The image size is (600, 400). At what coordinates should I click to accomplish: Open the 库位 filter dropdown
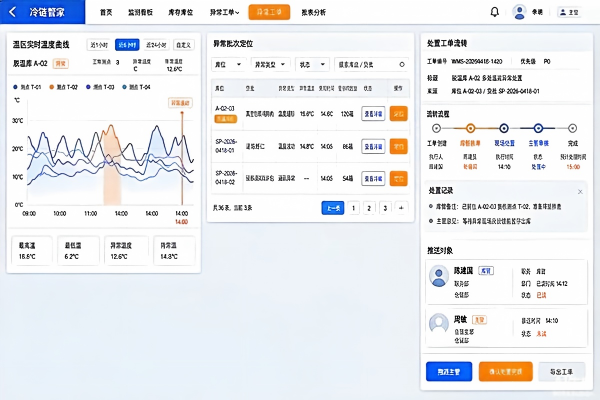pos(228,65)
